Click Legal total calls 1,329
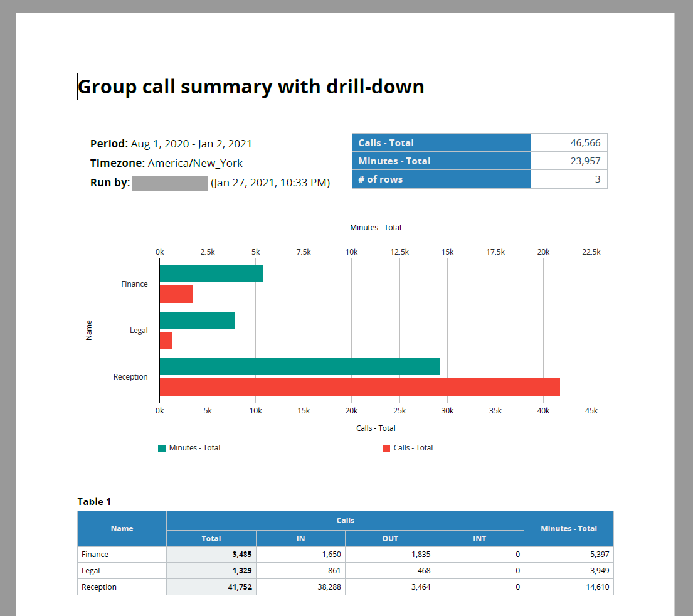The image size is (693, 616). [211, 570]
